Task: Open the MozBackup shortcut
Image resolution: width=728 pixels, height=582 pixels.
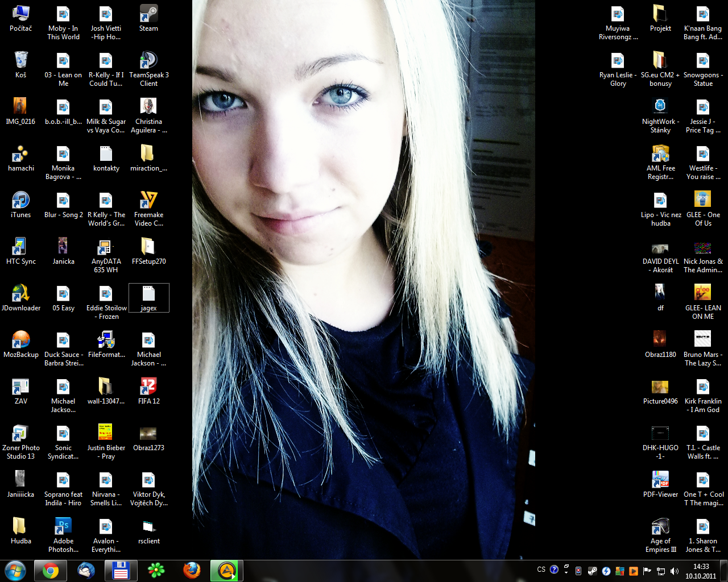Action: coord(21,344)
